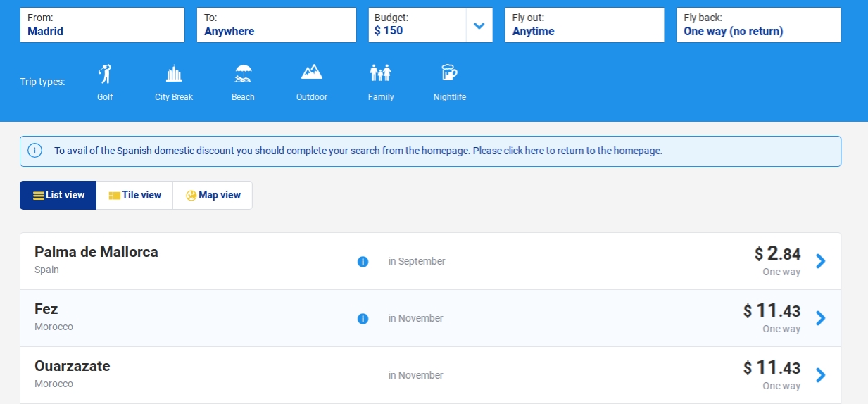Pick the Beach trip type icon
The width and height of the screenshot is (868, 404).
[243, 74]
